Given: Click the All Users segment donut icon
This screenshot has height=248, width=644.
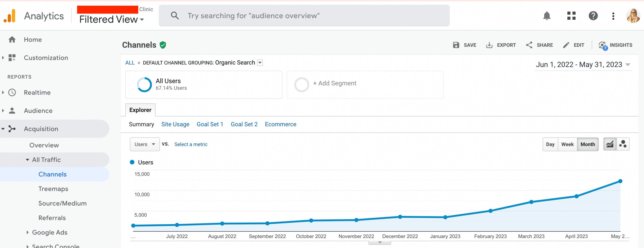Looking at the screenshot, I should (144, 84).
